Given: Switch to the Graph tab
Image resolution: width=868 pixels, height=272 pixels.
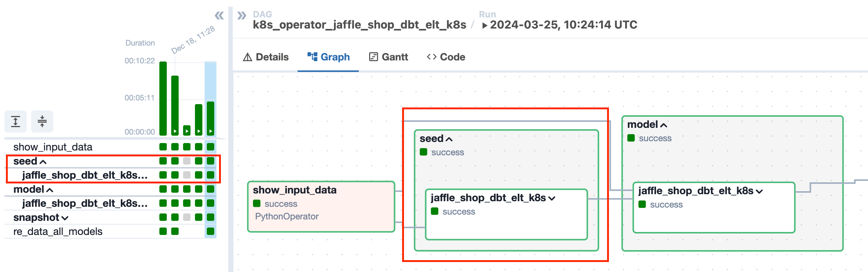Looking at the screenshot, I should pos(328,57).
